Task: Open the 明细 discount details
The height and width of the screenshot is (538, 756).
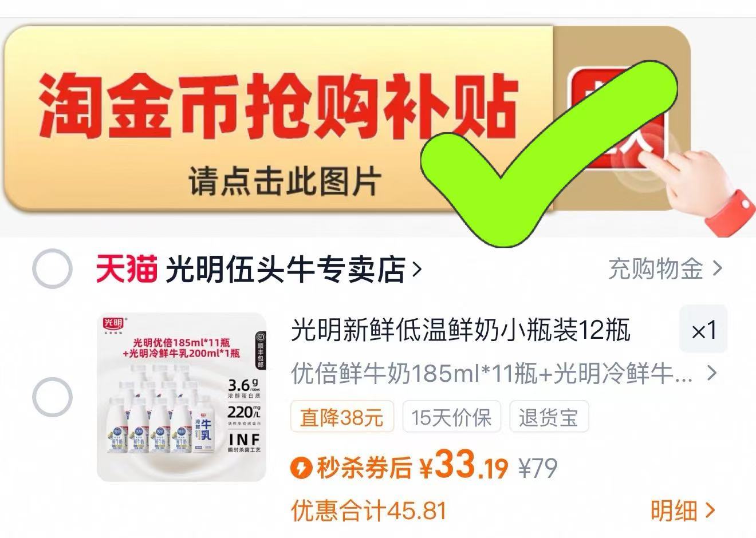Action: [683, 510]
